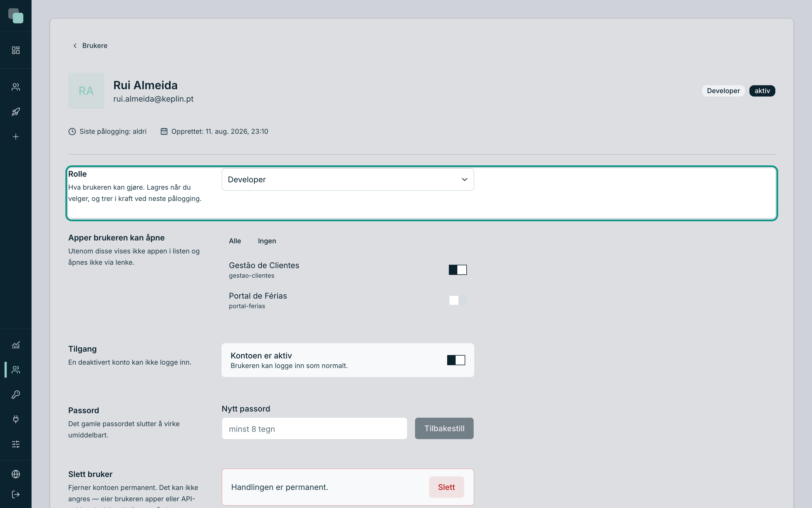
Task: Open the Rolle dropdown showing Developer
Action: tap(348, 179)
